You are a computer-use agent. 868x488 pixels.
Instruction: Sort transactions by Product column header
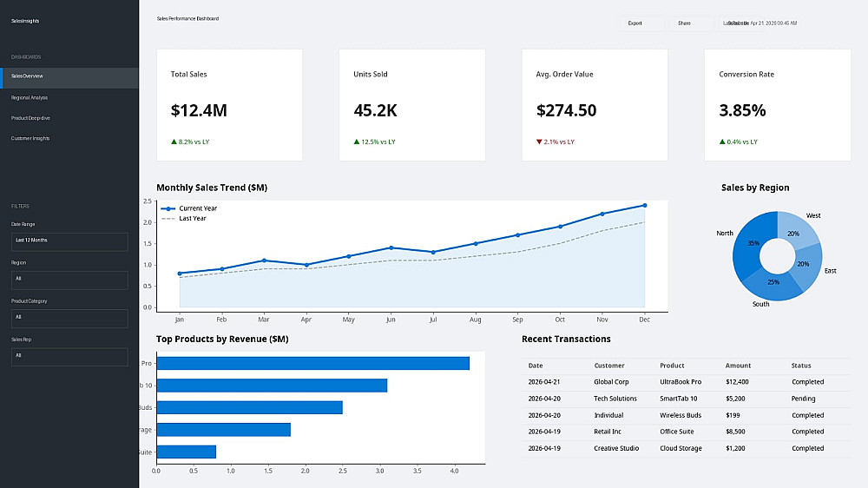tap(672, 366)
